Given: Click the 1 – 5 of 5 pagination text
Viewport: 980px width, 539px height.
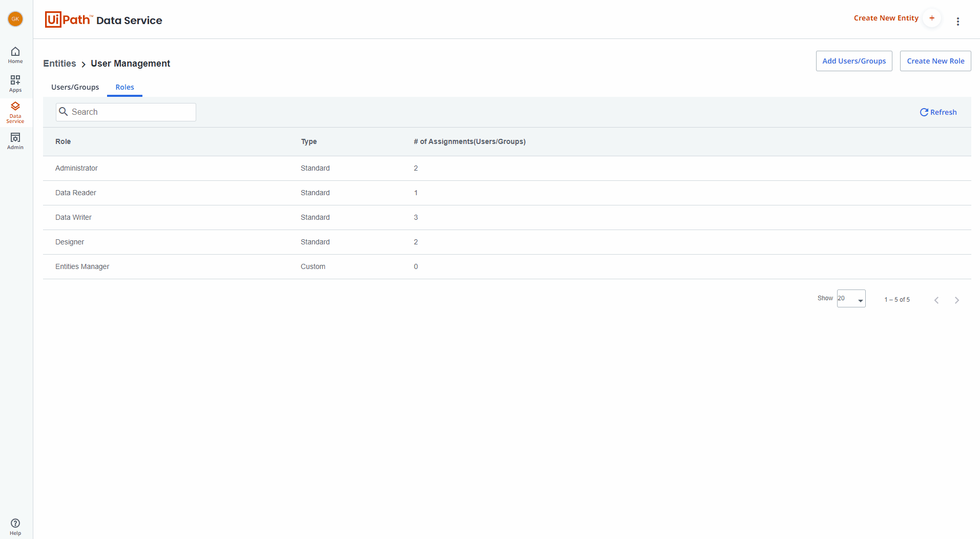Looking at the screenshot, I should [x=897, y=300].
